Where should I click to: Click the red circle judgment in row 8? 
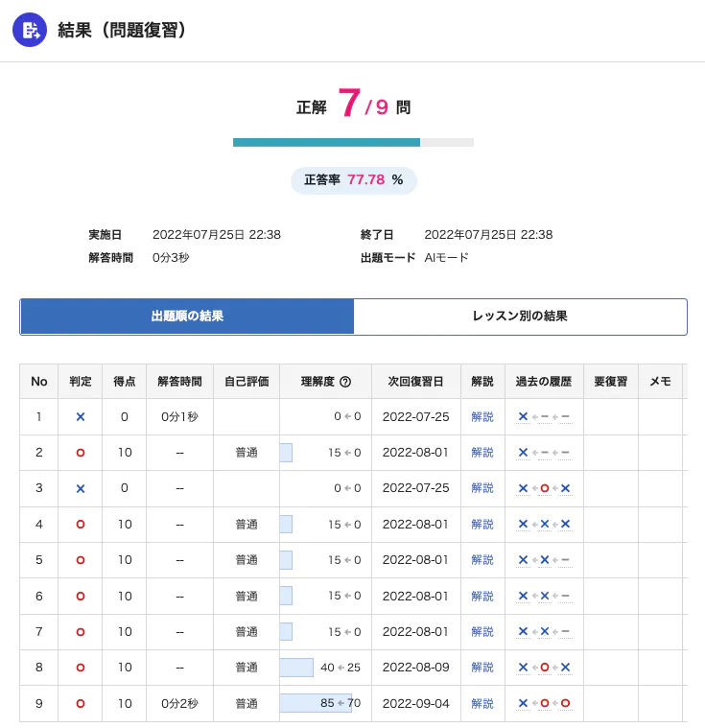pyautogui.click(x=81, y=668)
